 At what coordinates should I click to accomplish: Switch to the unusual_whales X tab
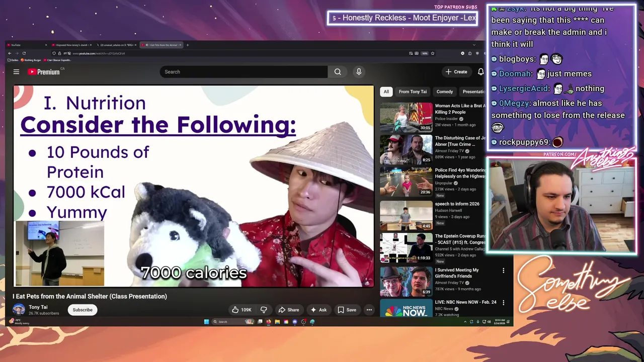(x=117, y=45)
